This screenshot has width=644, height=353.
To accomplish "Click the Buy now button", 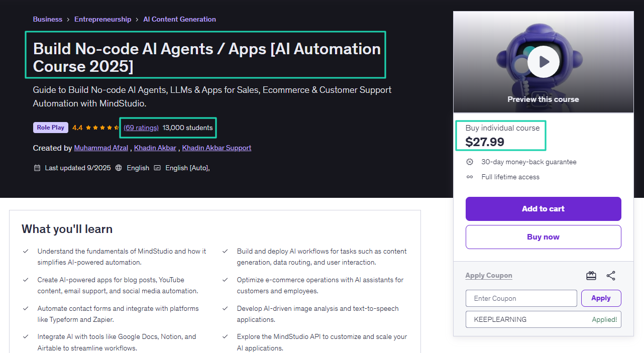I will click(x=543, y=237).
